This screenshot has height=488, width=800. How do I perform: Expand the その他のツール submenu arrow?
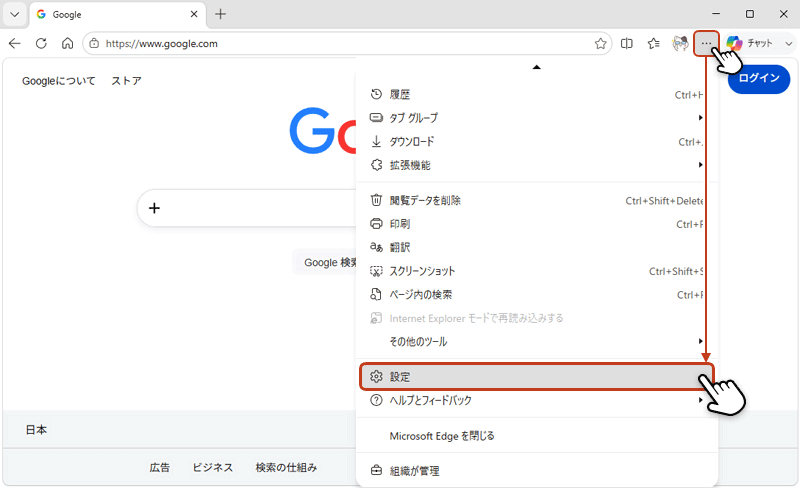(x=701, y=341)
